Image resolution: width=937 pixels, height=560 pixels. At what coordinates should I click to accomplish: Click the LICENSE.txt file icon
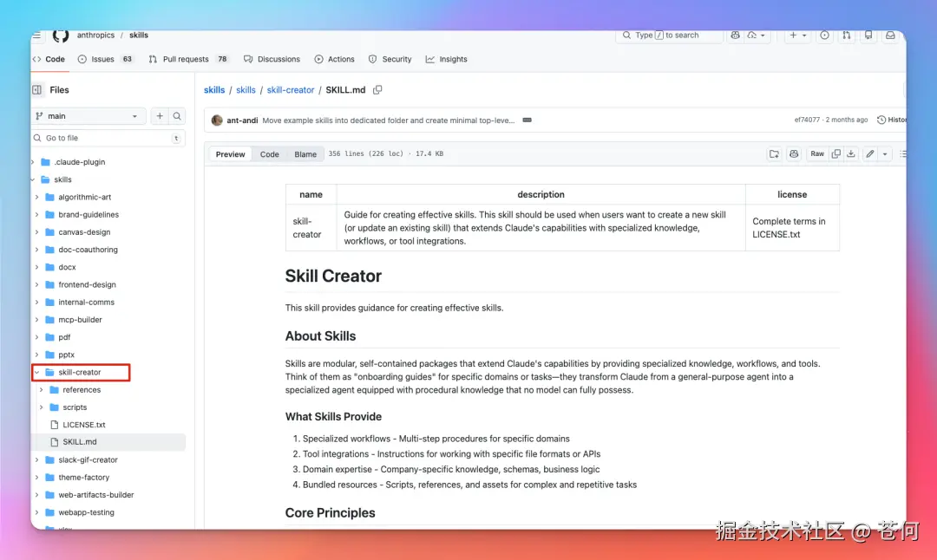pos(55,425)
